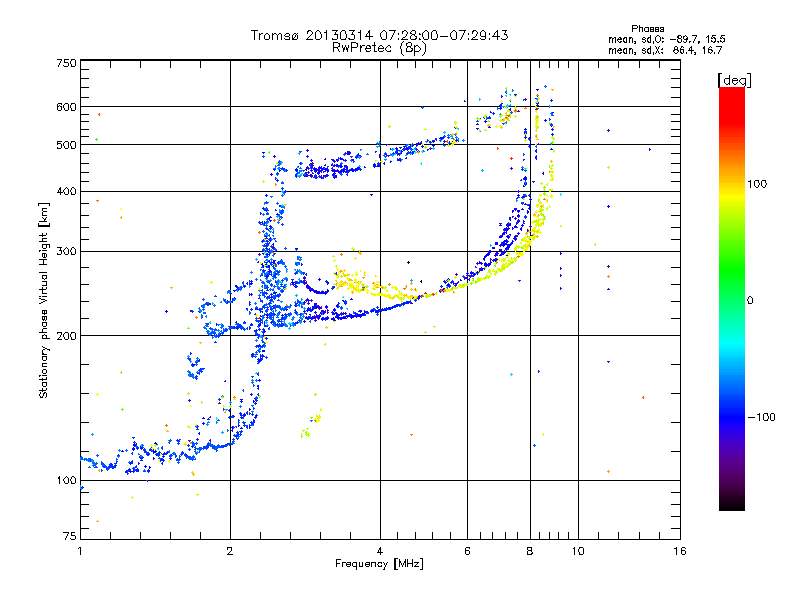800x600 pixels.
Task: Click the green region of the color bar
Action: pos(732,270)
